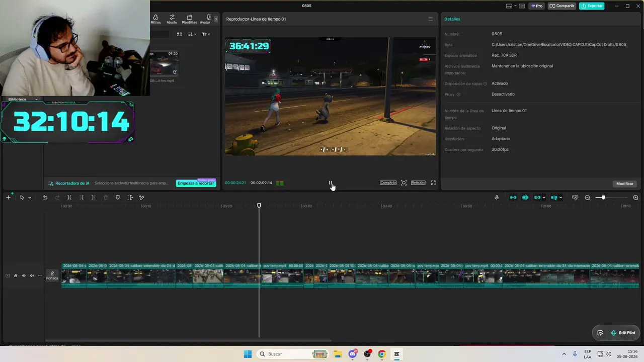Hide the main video track with eye icon
The image size is (644, 362).
click(24, 276)
